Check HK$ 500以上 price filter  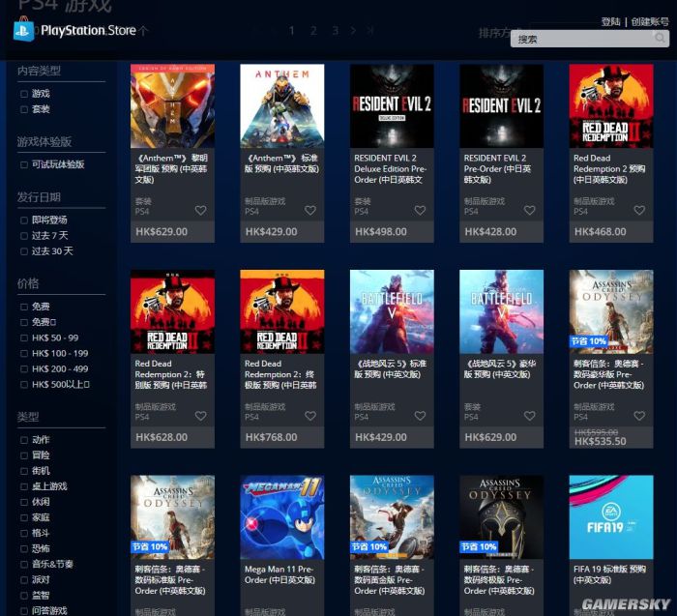click(24, 385)
